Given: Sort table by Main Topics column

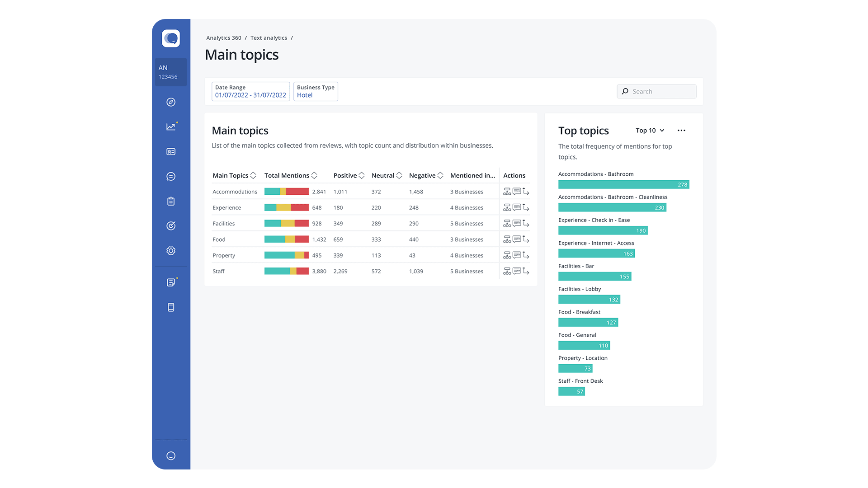Looking at the screenshot, I should pos(253,175).
